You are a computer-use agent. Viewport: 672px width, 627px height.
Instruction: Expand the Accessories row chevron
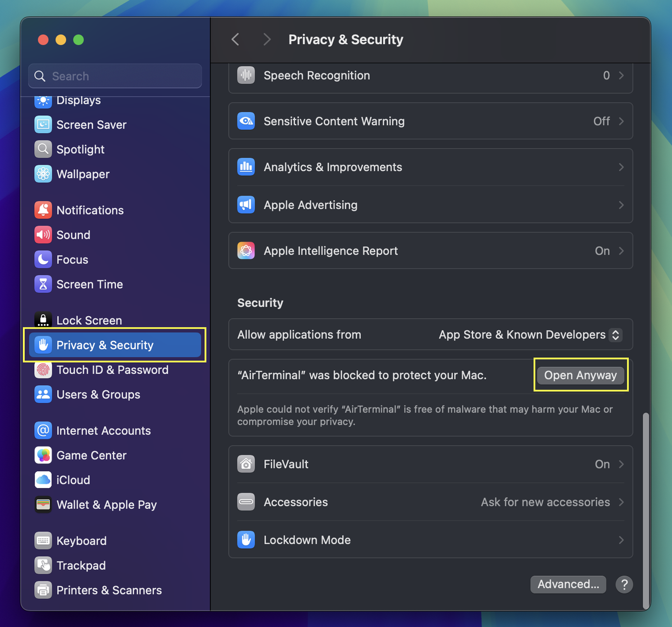621,502
